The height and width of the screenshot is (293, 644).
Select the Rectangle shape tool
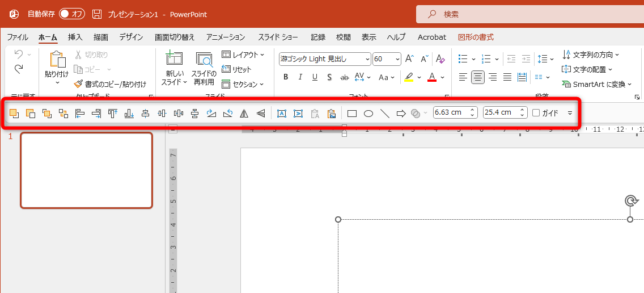pyautogui.click(x=352, y=113)
